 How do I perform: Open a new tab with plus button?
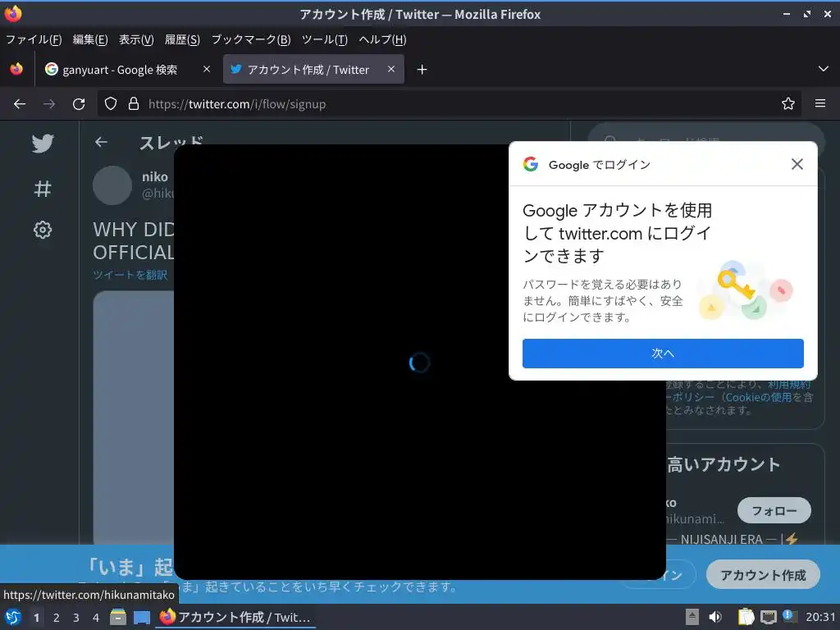pos(422,70)
